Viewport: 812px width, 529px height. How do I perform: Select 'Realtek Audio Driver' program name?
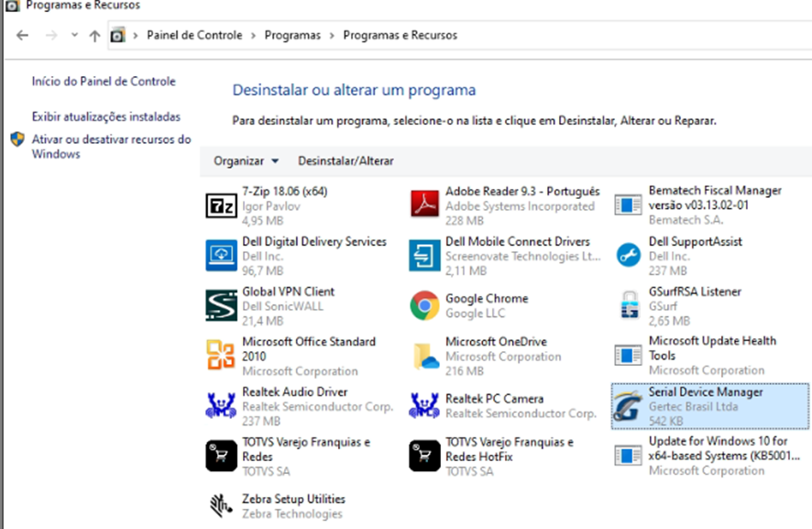tap(295, 391)
